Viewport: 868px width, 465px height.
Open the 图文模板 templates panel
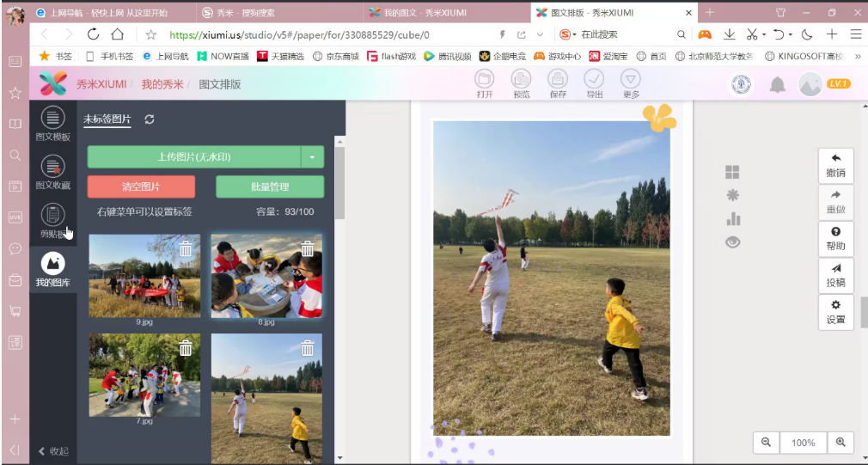click(x=53, y=124)
